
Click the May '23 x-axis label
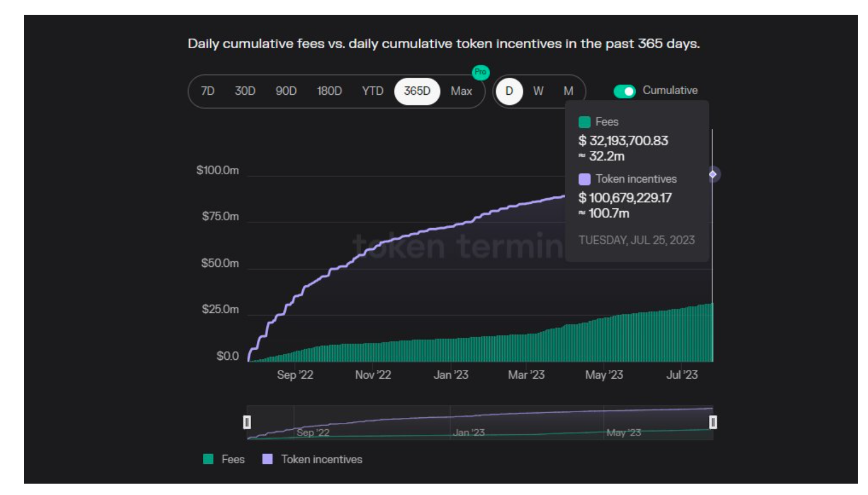pyautogui.click(x=604, y=375)
